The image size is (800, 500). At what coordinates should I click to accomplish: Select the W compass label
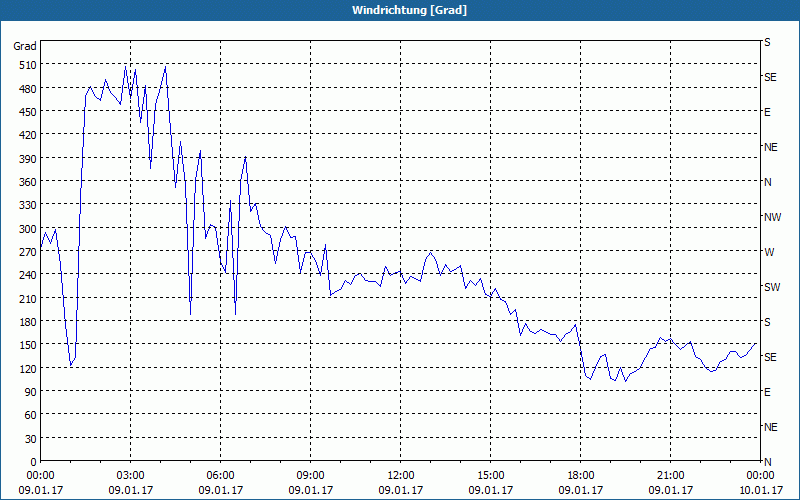point(769,252)
